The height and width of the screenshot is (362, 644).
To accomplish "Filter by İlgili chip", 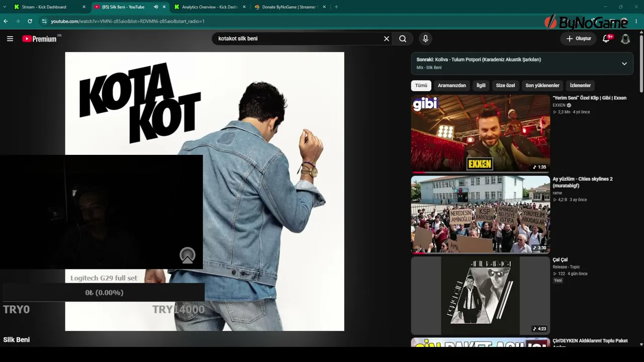I will point(481,85).
